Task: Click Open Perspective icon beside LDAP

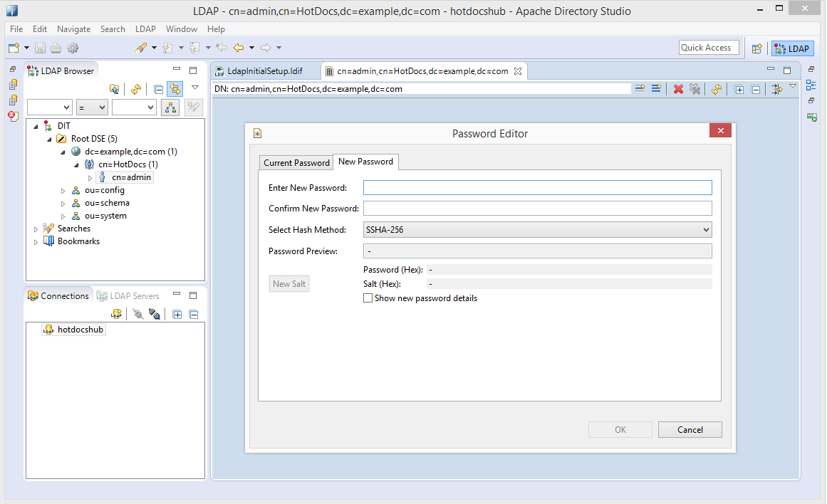Action: coord(757,48)
